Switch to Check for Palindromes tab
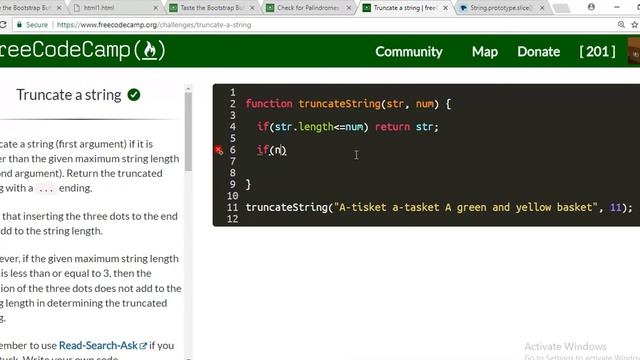 coord(308,8)
